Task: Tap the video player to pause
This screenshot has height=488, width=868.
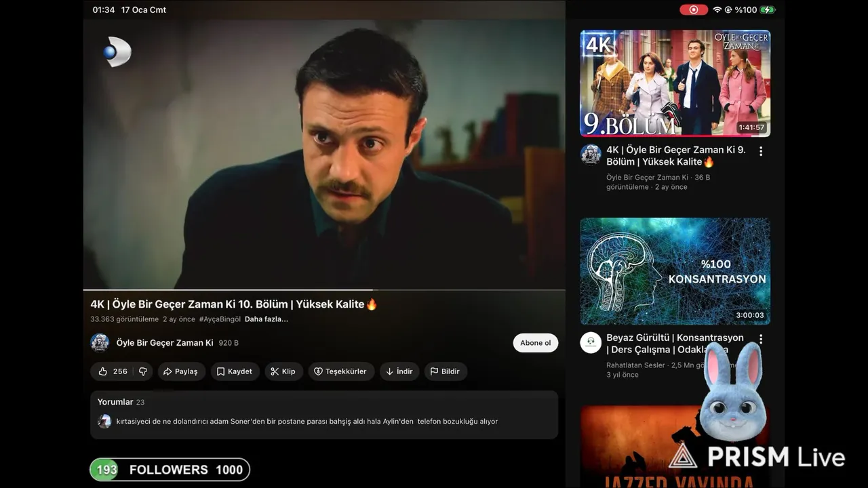Action: tap(324, 155)
